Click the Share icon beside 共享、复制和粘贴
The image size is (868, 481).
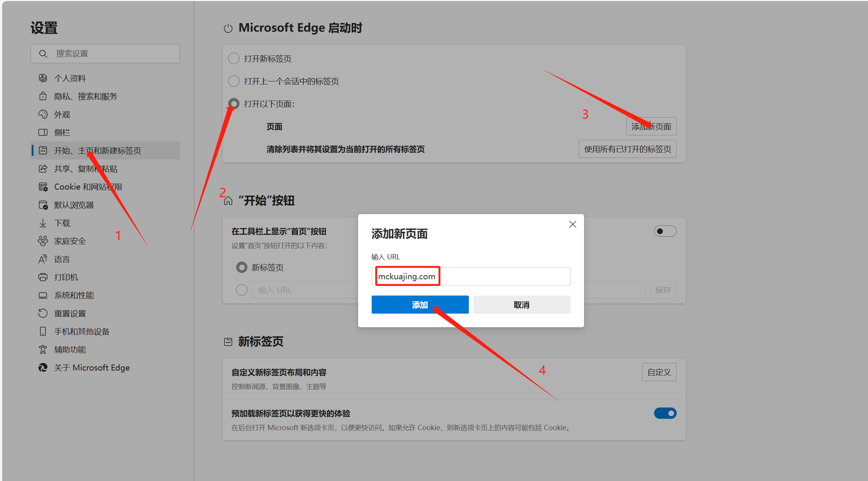pyautogui.click(x=43, y=169)
